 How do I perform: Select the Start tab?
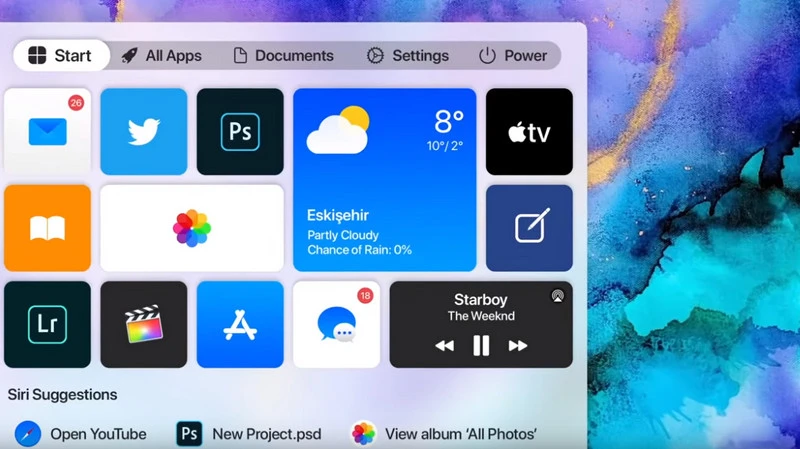coord(61,55)
